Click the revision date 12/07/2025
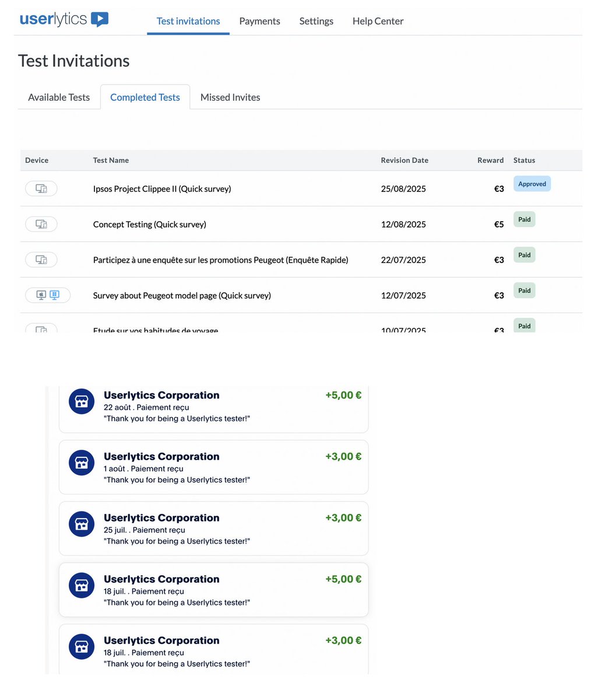Screen dimensions: 594x700 click(x=403, y=296)
